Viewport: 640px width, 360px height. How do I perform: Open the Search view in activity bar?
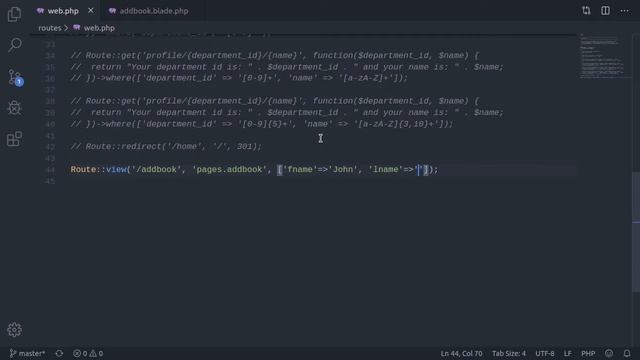(15, 44)
